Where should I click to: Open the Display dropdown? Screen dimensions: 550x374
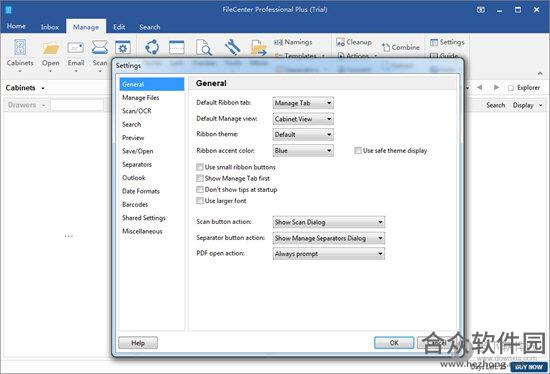[x=527, y=105]
